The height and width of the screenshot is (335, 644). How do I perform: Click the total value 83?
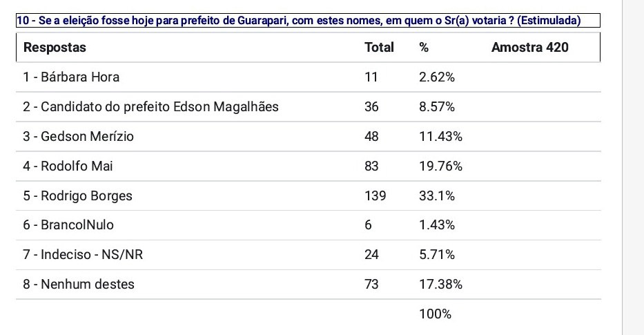pyautogui.click(x=371, y=166)
